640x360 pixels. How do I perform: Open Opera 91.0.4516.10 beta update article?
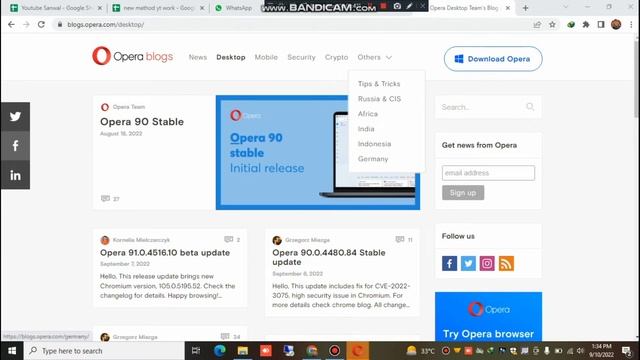pos(165,253)
